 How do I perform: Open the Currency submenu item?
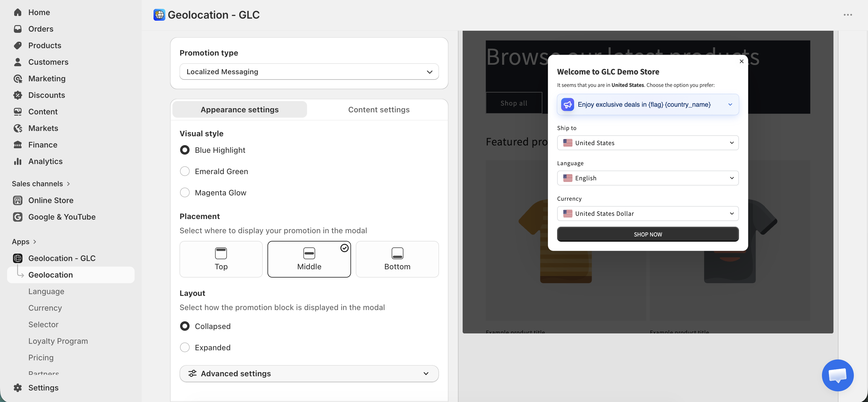[45, 308]
